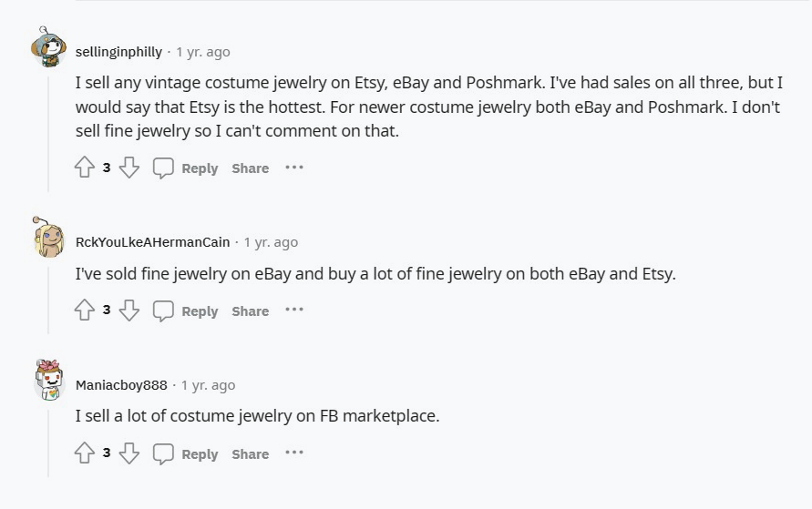
Task: Upvote Maniacboy888's comment
Action: coord(85,454)
